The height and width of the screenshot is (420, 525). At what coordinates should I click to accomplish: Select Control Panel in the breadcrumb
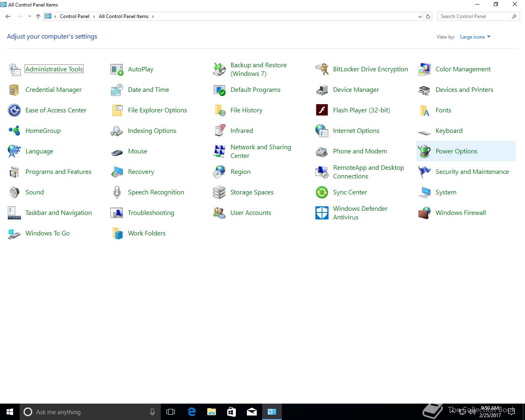pyautogui.click(x=75, y=16)
